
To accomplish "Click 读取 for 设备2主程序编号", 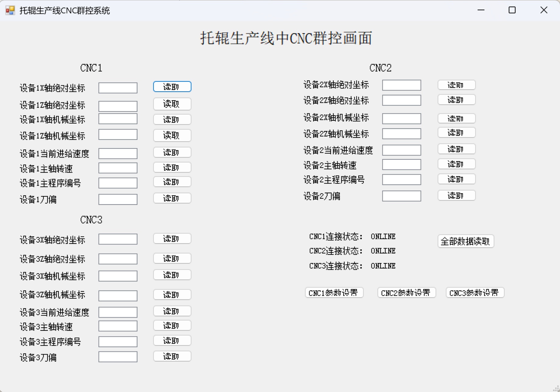I will click(x=456, y=179).
